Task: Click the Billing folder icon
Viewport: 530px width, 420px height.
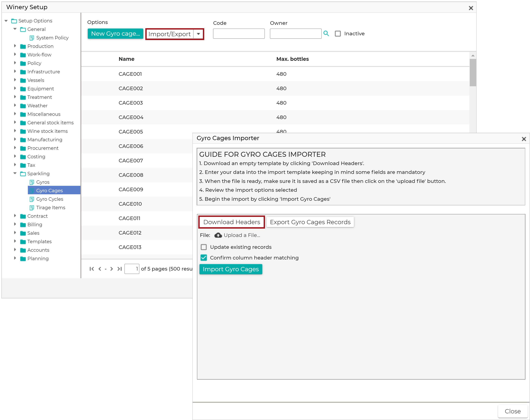Action: [x=23, y=225]
